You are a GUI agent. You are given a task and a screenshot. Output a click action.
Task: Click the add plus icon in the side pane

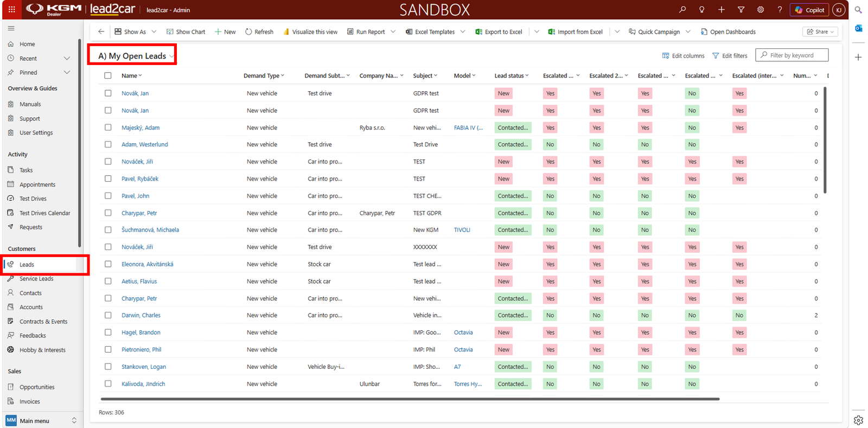coord(858,57)
